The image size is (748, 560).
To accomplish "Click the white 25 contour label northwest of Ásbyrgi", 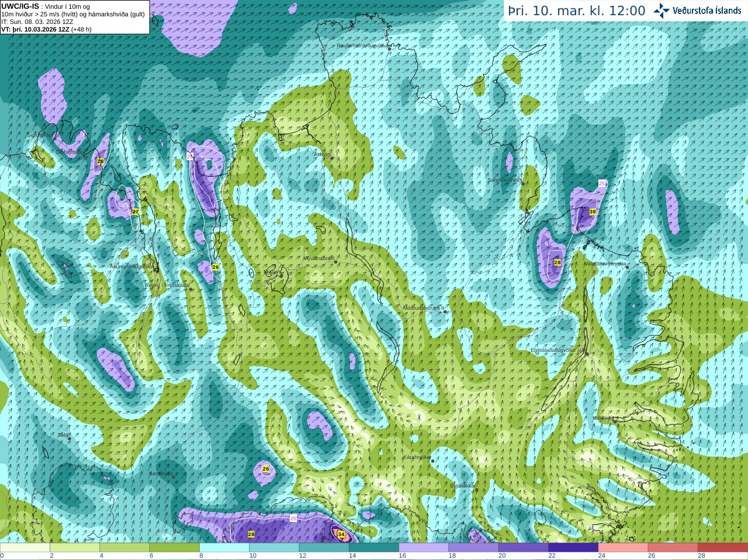I will pyautogui.click(x=190, y=156).
